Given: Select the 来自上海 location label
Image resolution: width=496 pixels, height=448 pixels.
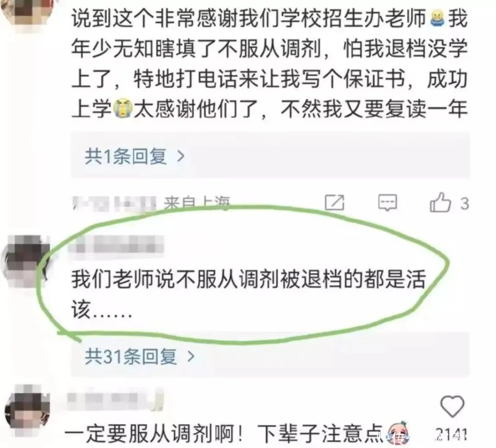Looking at the screenshot, I should coord(197,203).
